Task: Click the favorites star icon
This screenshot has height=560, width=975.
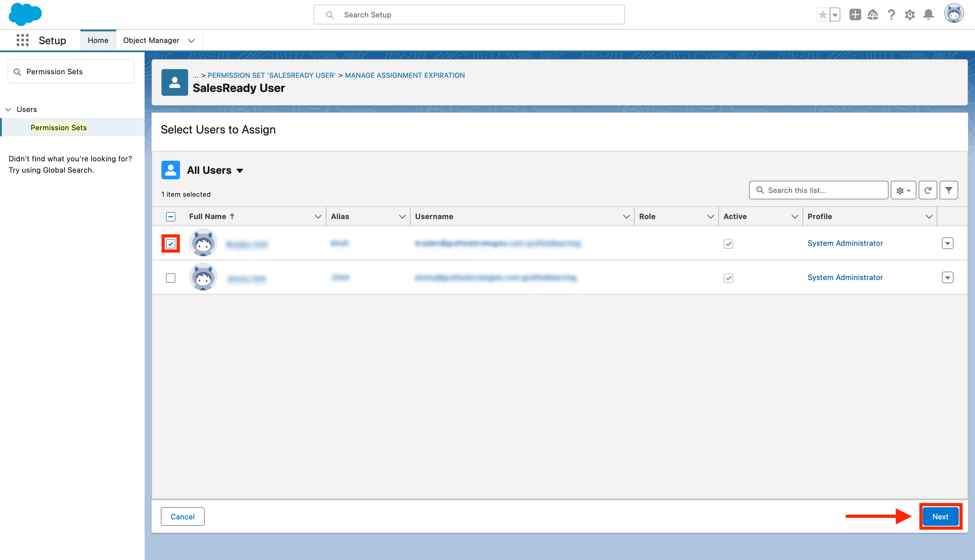Action: [823, 15]
